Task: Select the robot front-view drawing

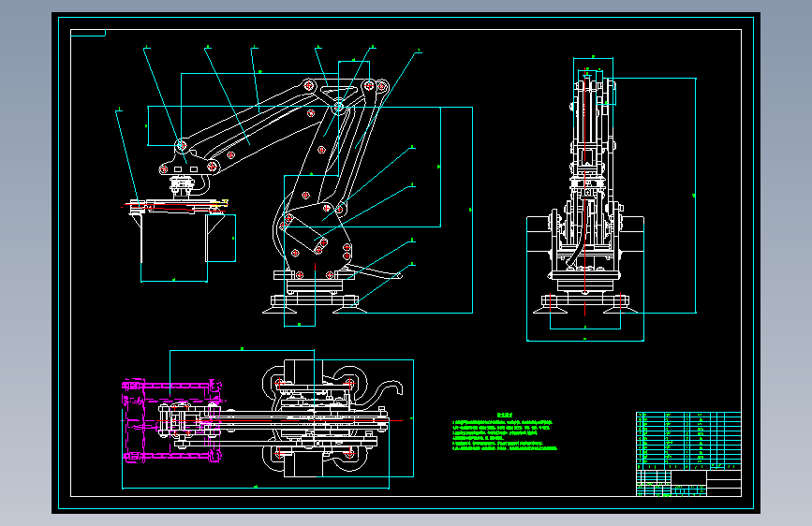Action: 611,198
